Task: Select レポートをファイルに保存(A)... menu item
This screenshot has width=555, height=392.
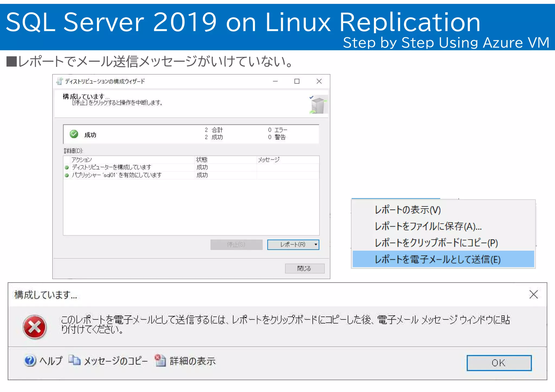Action: [443, 226]
